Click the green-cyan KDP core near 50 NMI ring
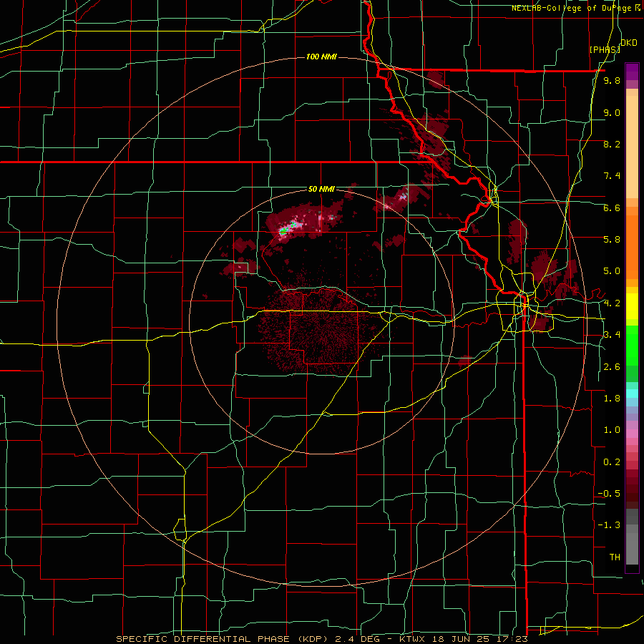This screenshot has width=644, height=644. (x=283, y=231)
